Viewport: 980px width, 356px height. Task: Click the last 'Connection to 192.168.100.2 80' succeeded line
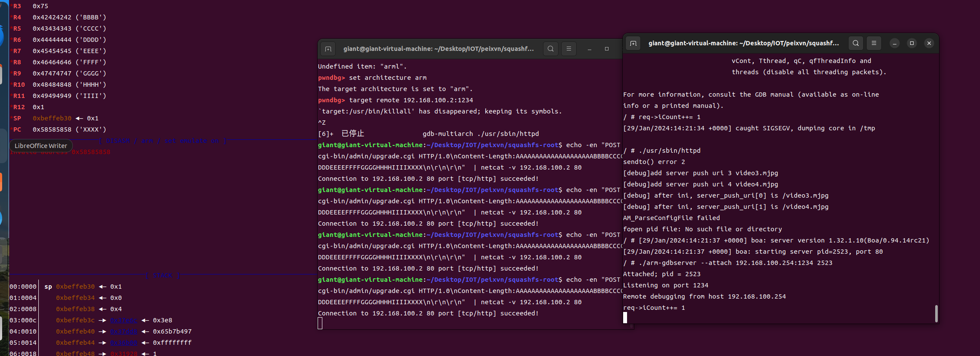click(428, 313)
